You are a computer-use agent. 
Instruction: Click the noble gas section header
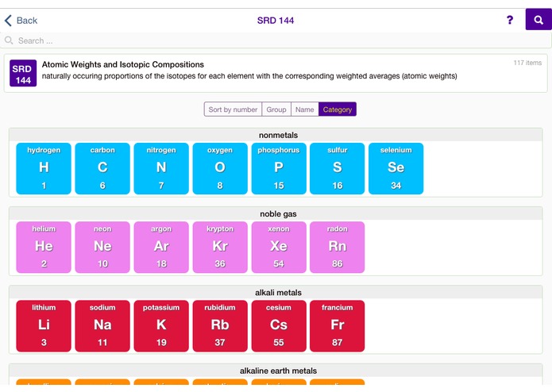click(x=276, y=213)
